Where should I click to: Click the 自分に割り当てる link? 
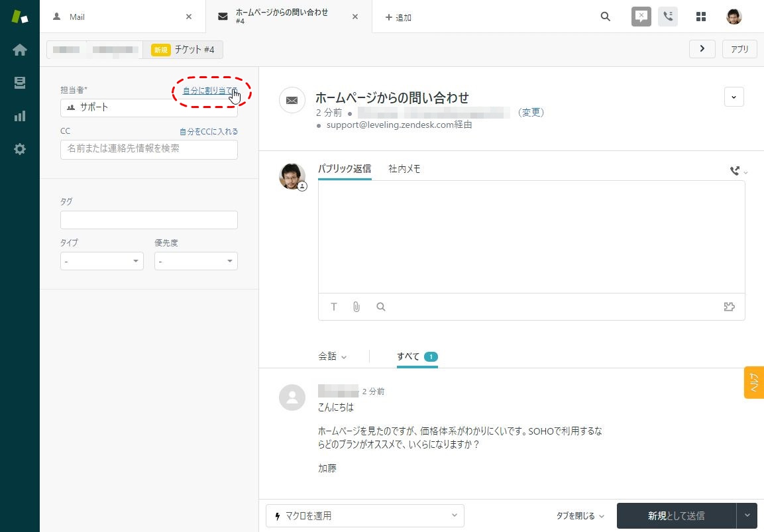[x=208, y=90]
